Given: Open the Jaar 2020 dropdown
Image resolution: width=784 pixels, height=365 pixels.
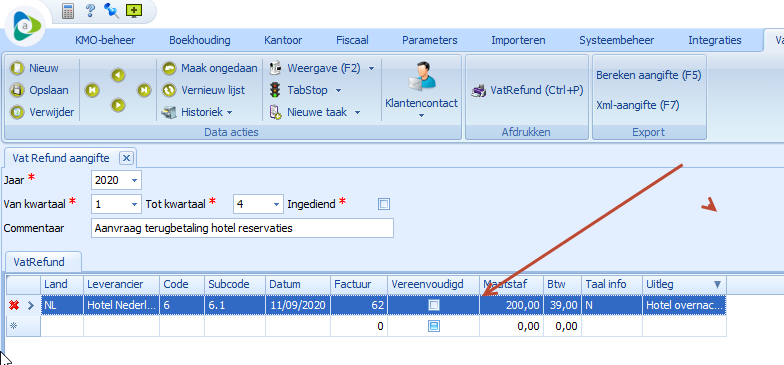Looking at the screenshot, I should 134,180.
